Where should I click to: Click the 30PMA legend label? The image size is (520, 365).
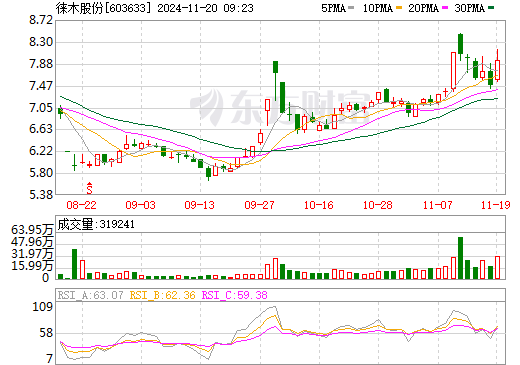coord(469,8)
